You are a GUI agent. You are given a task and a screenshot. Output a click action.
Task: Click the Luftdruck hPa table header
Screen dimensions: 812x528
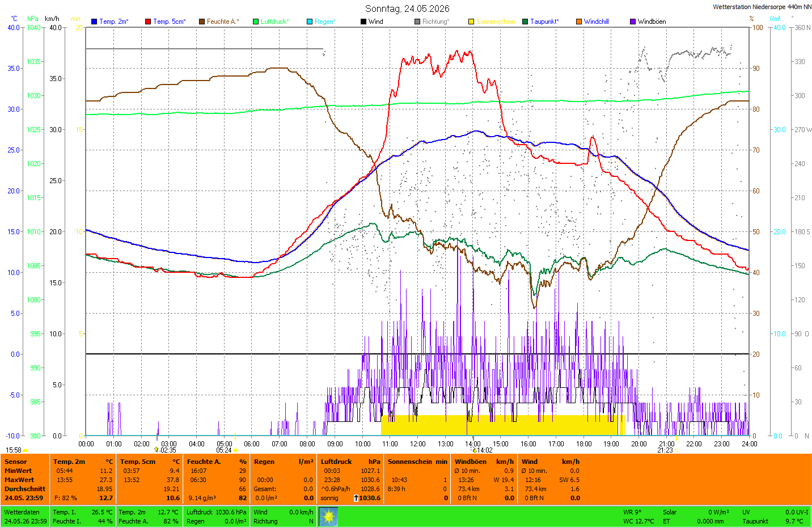350,462
